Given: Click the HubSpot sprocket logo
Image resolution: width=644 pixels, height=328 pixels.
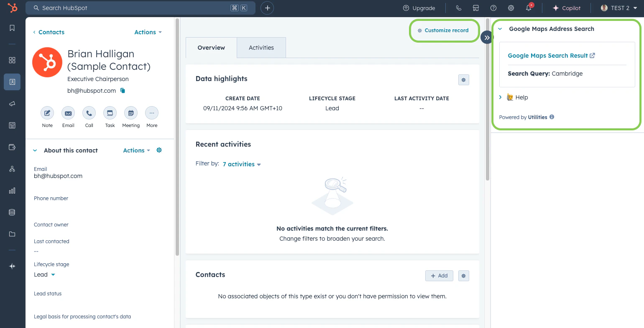Looking at the screenshot, I should pyautogui.click(x=12, y=8).
